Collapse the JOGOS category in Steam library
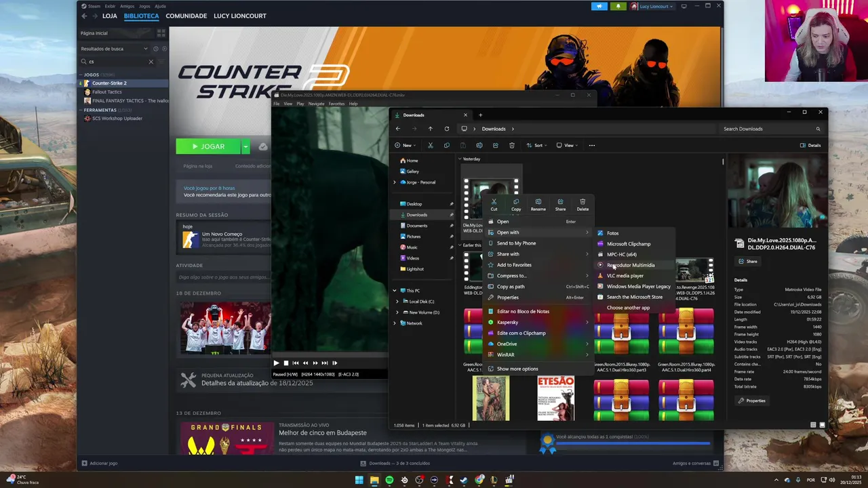This screenshot has height=488, width=868. click(81, 75)
